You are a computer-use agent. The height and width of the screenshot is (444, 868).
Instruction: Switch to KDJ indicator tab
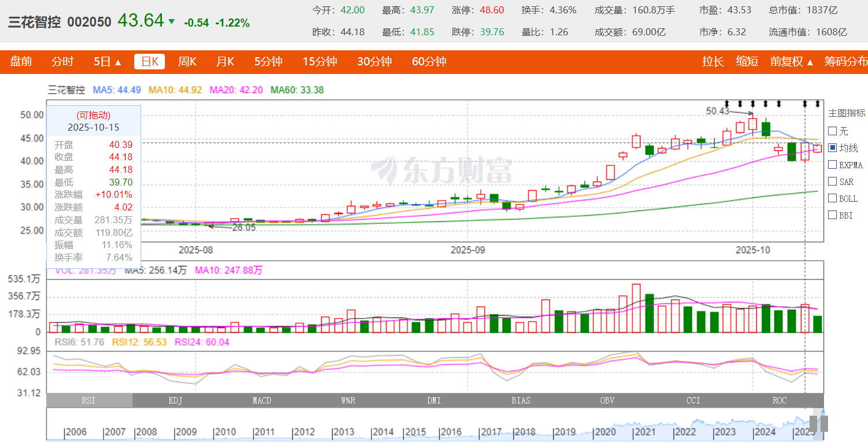click(x=175, y=401)
